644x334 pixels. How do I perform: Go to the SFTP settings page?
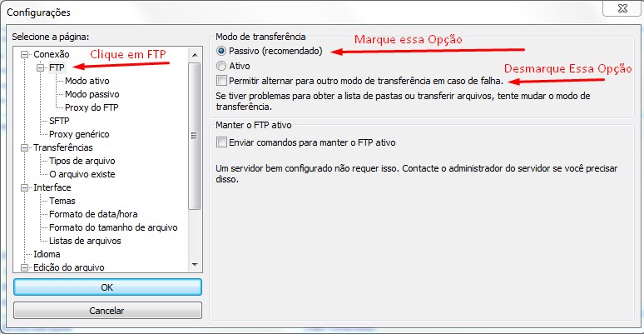pyautogui.click(x=59, y=121)
